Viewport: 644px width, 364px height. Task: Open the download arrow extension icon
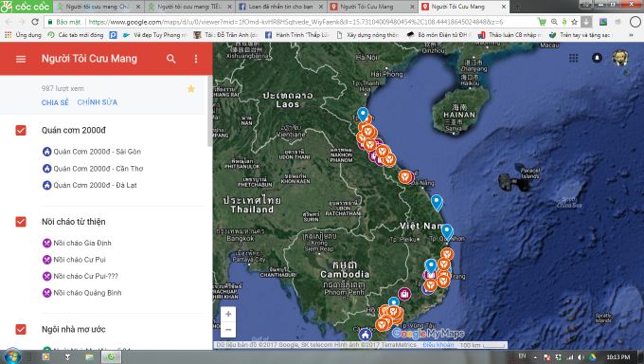pyautogui.click(x=586, y=22)
